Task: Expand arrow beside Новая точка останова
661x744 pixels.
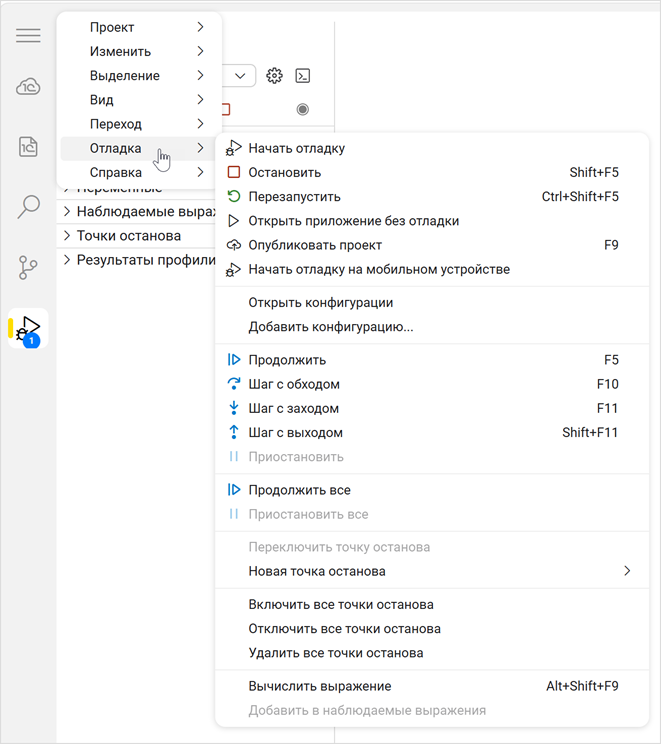Action: (627, 571)
